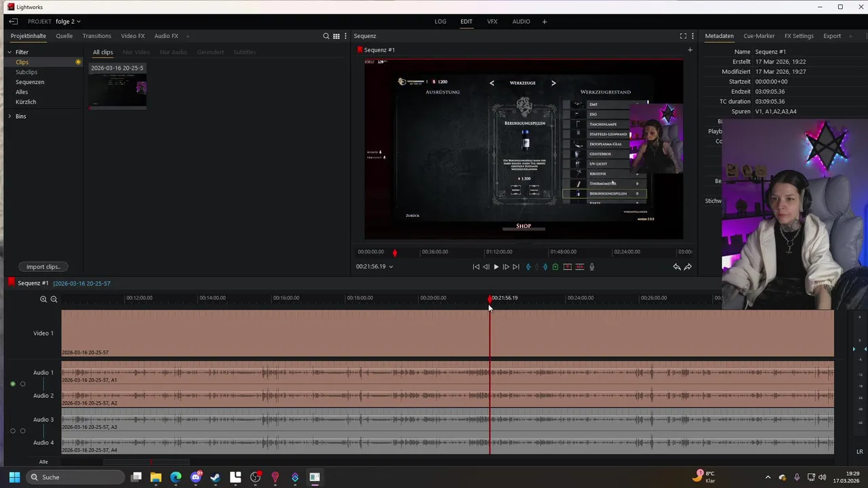Select the Kürzlich filter

click(x=26, y=102)
